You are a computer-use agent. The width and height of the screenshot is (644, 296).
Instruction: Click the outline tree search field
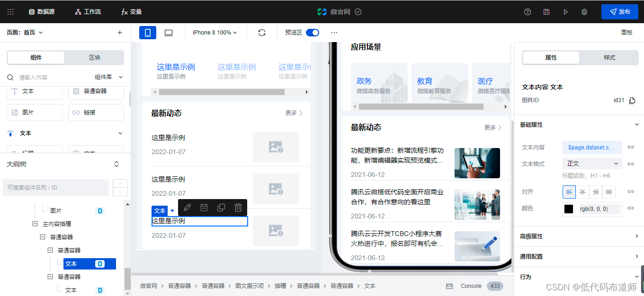pos(56,187)
